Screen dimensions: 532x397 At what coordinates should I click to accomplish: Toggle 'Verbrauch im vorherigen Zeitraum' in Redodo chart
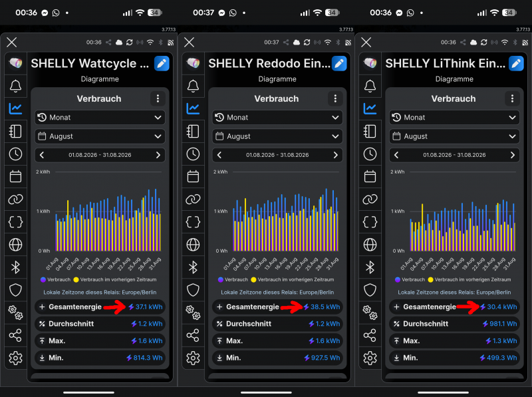[x=293, y=279]
